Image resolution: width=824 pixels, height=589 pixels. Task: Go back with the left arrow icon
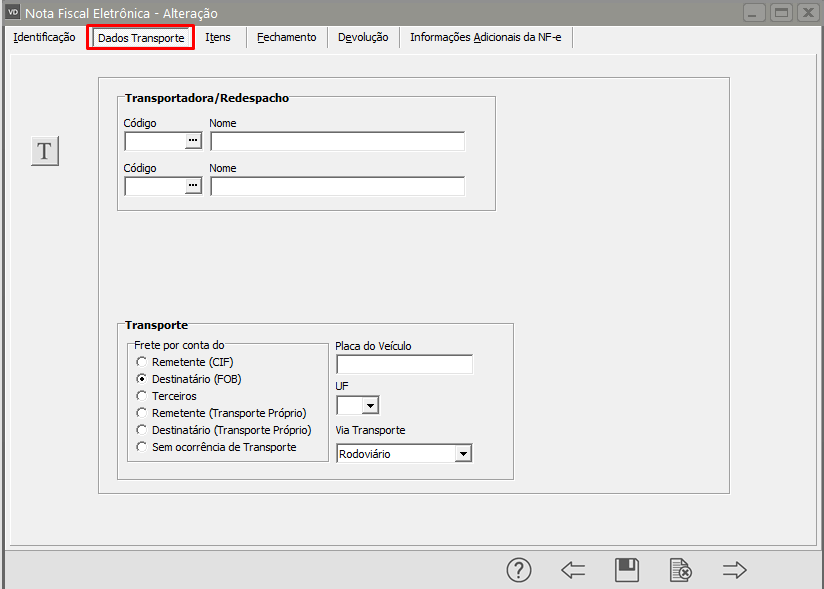(x=573, y=570)
